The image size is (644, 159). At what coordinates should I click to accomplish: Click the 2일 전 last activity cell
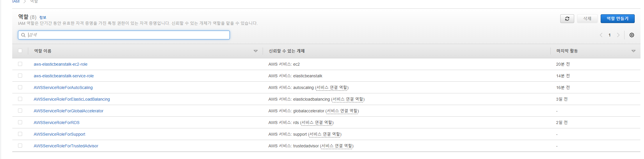pos(562,123)
